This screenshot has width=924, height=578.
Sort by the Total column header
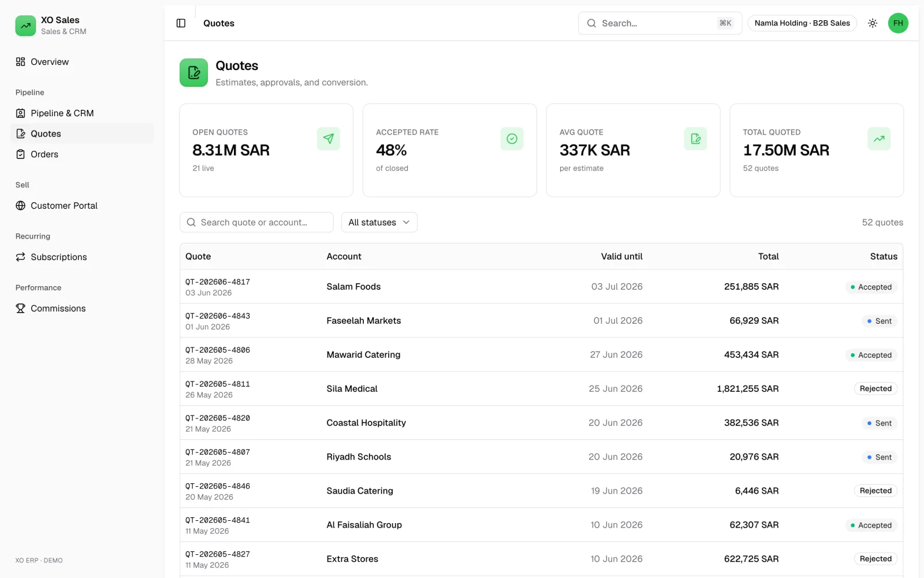click(x=768, y=257)
